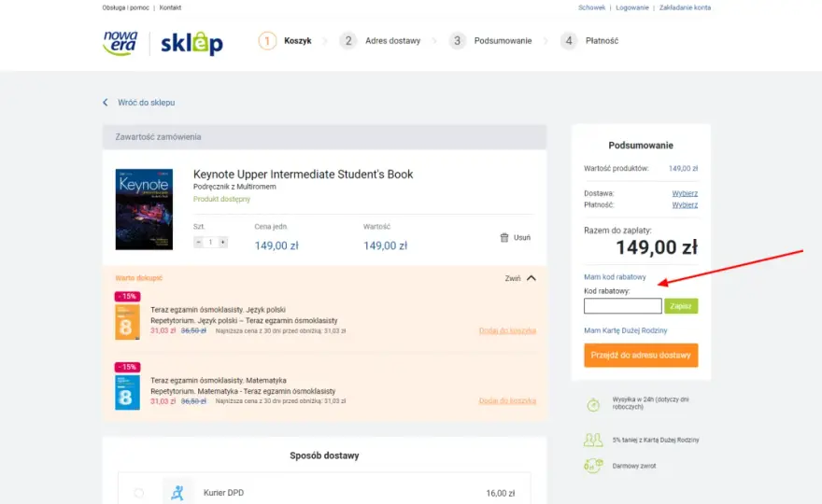Open Kontakt link
Image resolution: width=822 pixels, height=504 pixels.
pos(170,7)
